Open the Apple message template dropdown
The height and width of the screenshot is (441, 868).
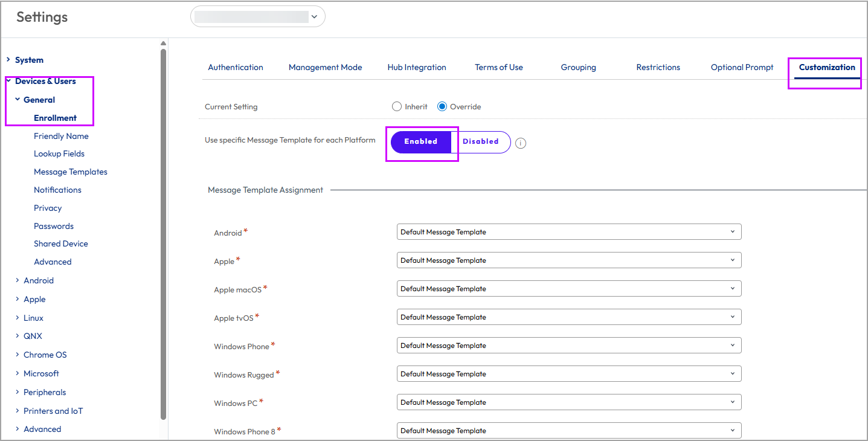(569, 260)
